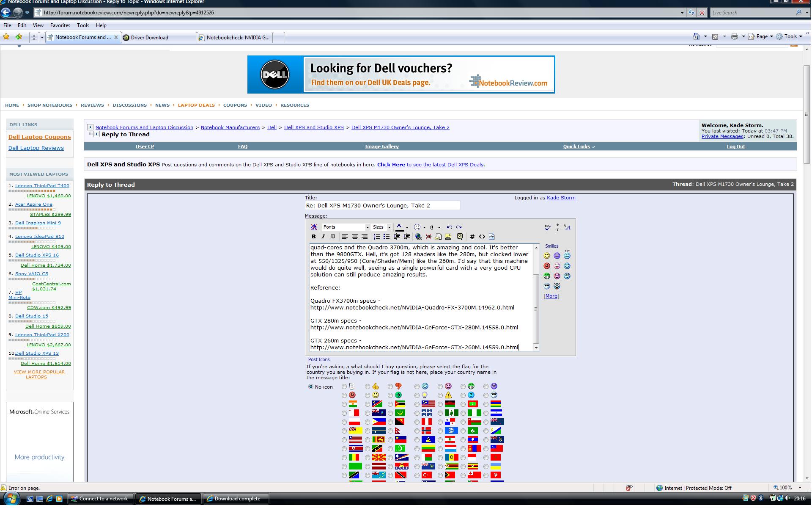Viewport: 812px width, 508px height.
Task: Click More smilies link
Action: 551,296
